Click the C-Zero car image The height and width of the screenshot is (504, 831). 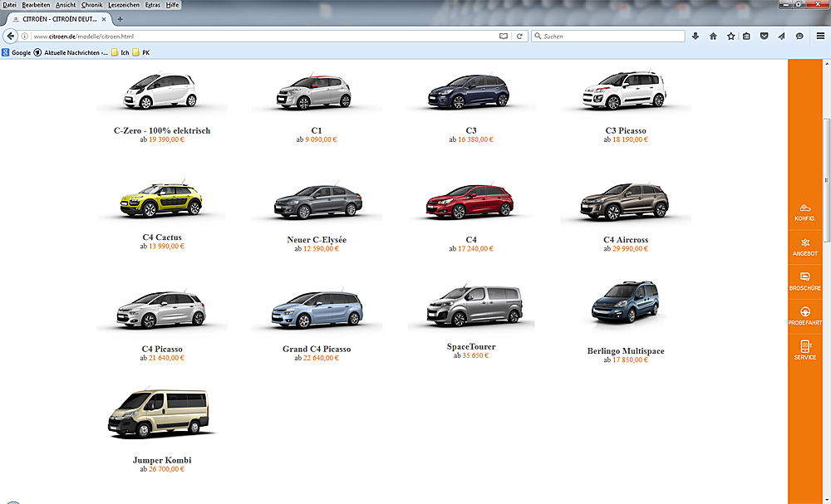[162, 91]
